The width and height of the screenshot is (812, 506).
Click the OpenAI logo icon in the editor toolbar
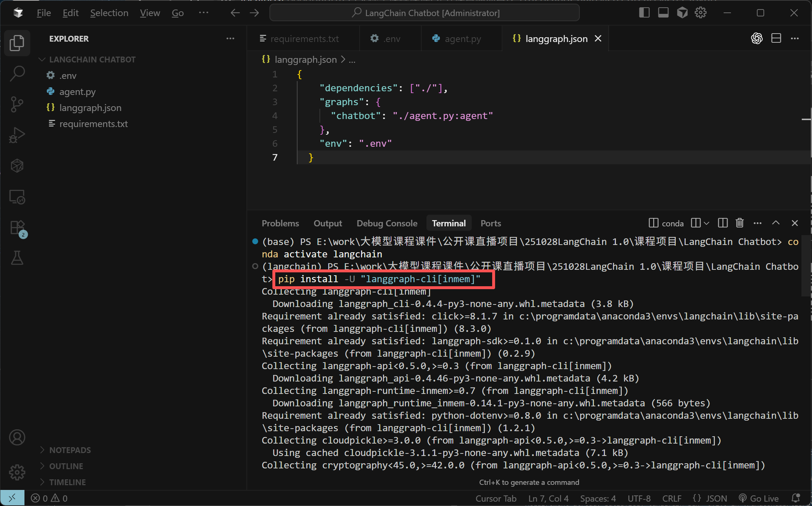point(757,38)
